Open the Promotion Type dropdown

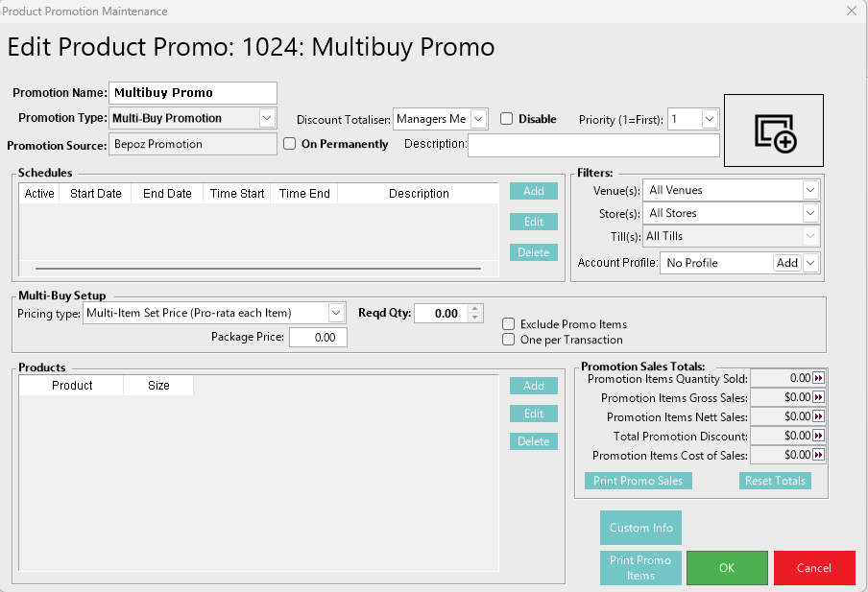click(267, 118)
